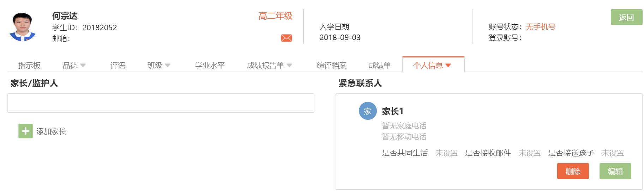Click the blue 家 avatar icon
The image size is (644, 191).
pos(368,111)
